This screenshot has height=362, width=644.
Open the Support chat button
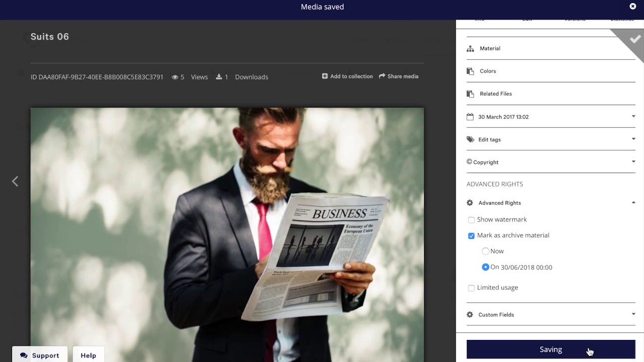click(40, 355)
